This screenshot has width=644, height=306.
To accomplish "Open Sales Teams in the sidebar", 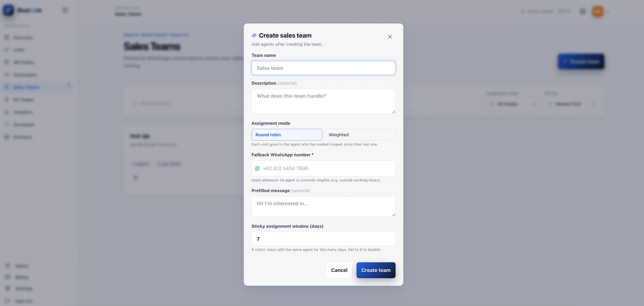I will click(37, 87).
